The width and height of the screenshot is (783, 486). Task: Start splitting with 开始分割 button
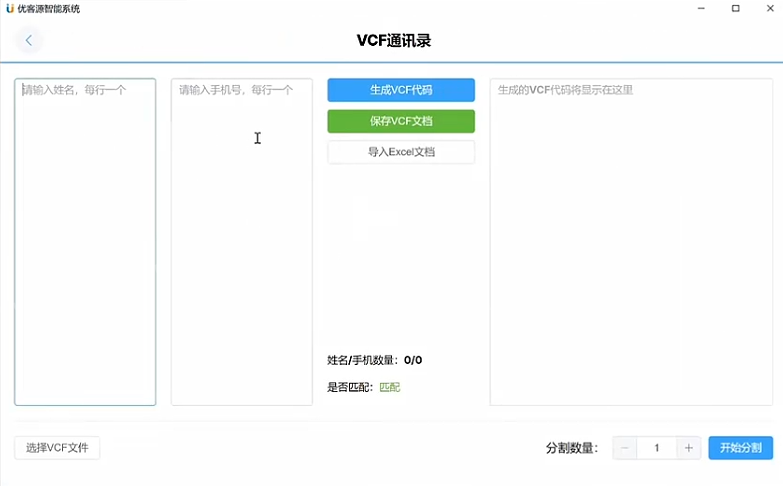point(740,448)
